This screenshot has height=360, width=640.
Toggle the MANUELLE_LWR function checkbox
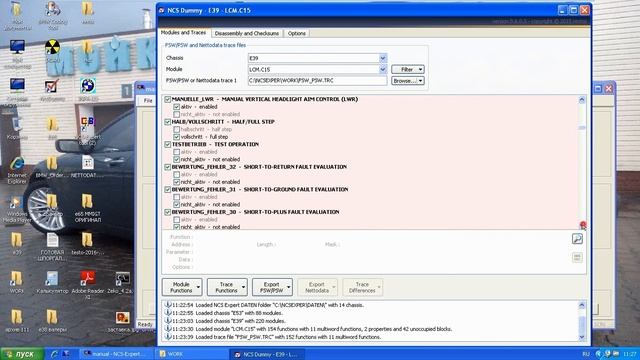click(167, 99)
